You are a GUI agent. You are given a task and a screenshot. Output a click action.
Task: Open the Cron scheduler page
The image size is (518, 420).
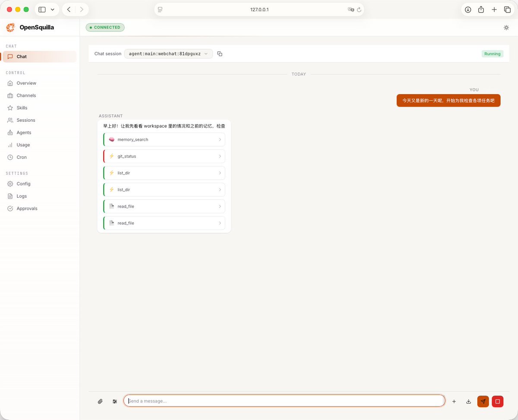tap(39, 157)
